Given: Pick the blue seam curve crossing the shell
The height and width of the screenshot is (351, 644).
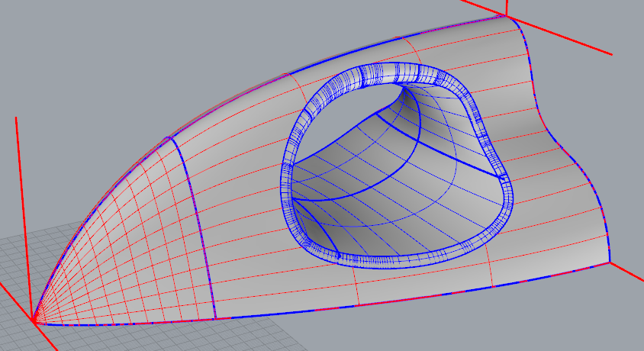Looking at the screenshot, I should 195,227.
